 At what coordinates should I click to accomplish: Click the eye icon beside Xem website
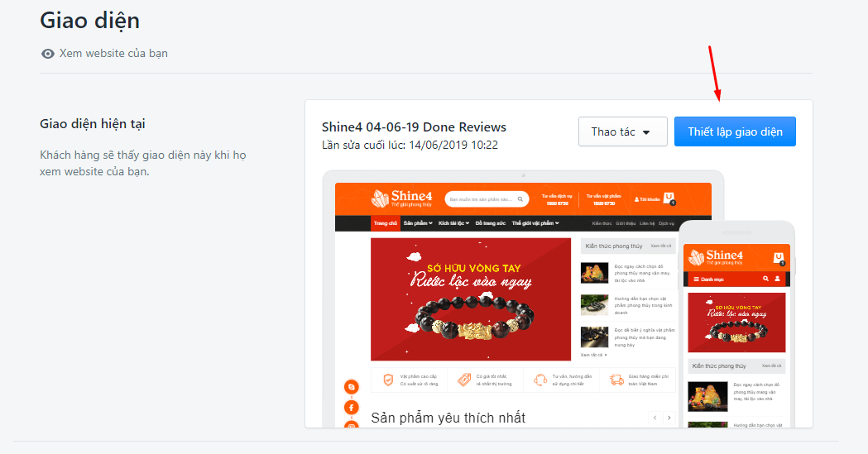pos(48,54)
